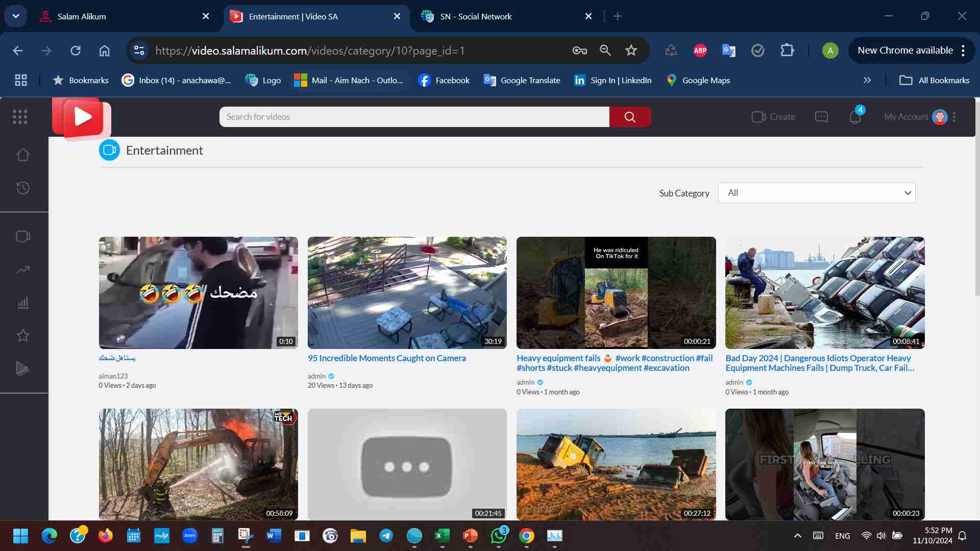The image size is (980, 551).
Task: Open the tab search dropdown arrow
Action: (16, 16)
